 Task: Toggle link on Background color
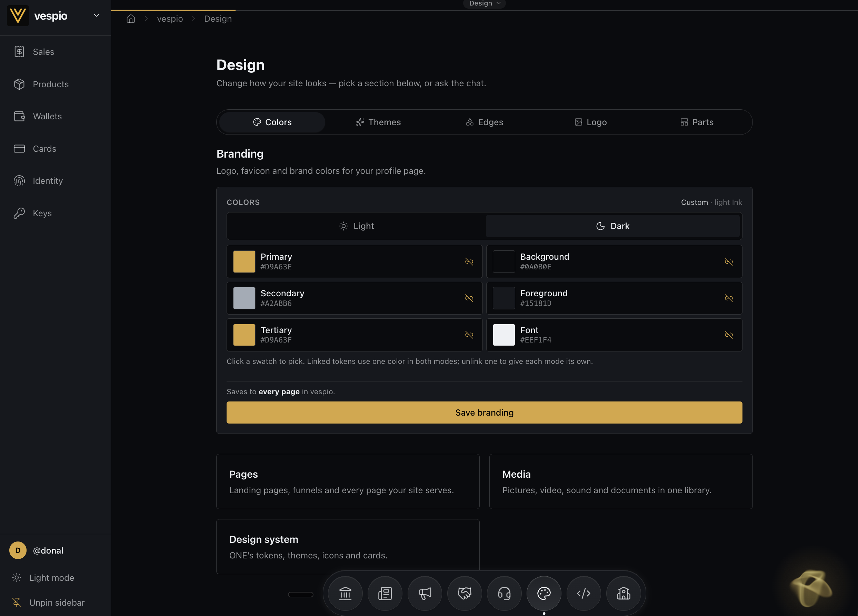[729, 261]
